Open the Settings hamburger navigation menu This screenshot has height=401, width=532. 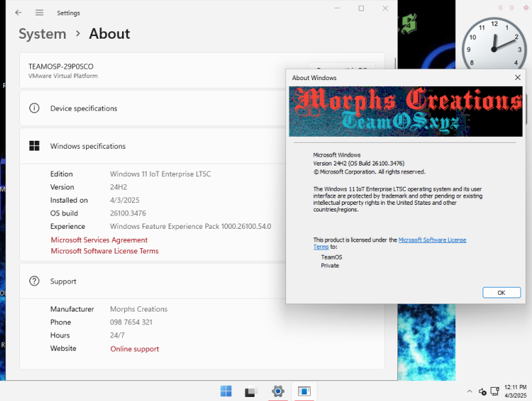39,13
